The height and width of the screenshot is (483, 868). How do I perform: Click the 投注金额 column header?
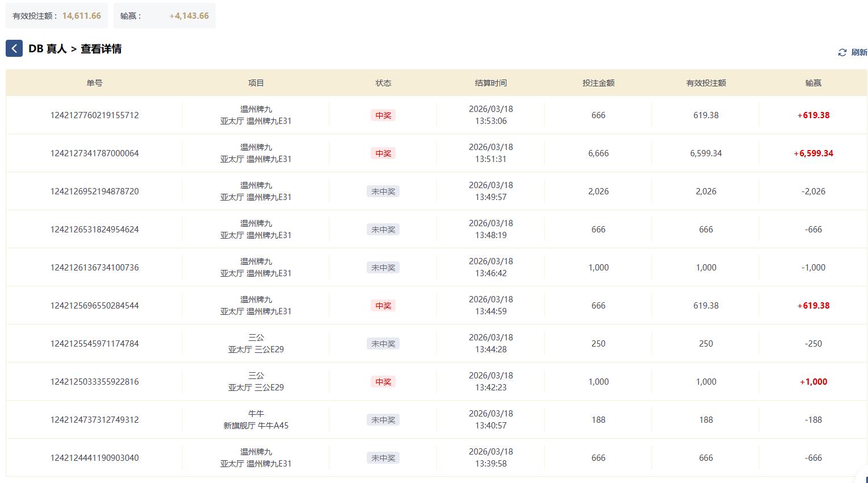(x=598, y=83)
